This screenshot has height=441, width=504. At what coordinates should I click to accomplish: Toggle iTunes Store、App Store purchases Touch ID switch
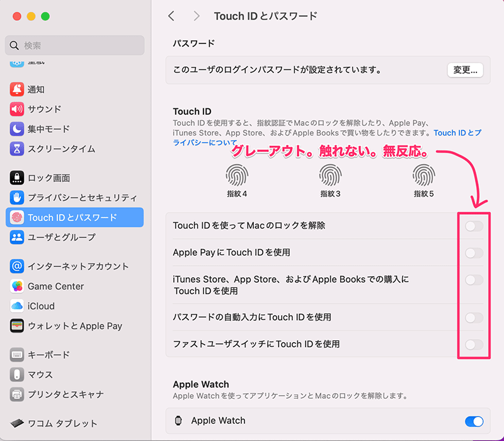click(474, 280)
